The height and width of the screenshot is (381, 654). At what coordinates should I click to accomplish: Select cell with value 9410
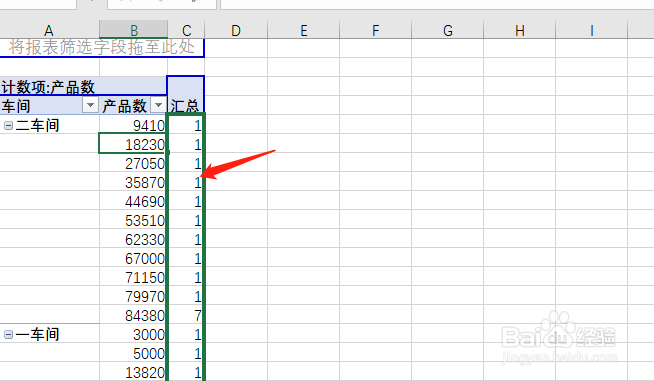click(133, 125)
